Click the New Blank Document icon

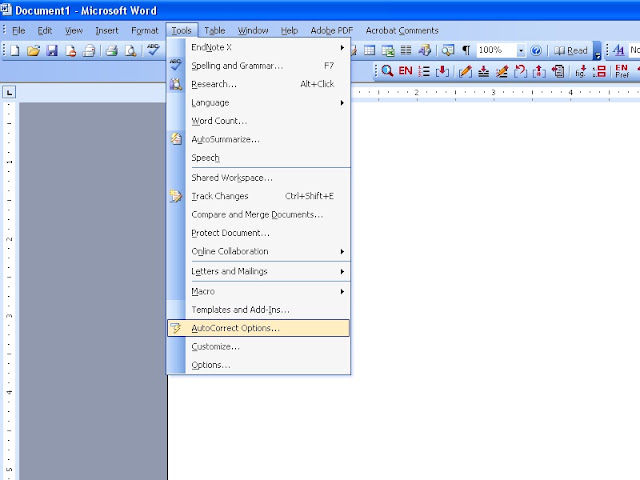[x=15, y=51]
